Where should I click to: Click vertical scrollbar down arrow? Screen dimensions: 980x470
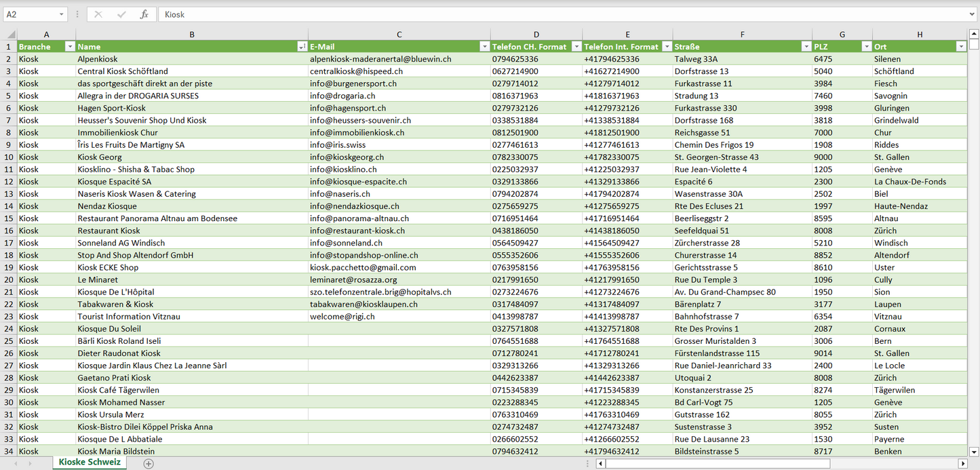(x=974, y=451)
